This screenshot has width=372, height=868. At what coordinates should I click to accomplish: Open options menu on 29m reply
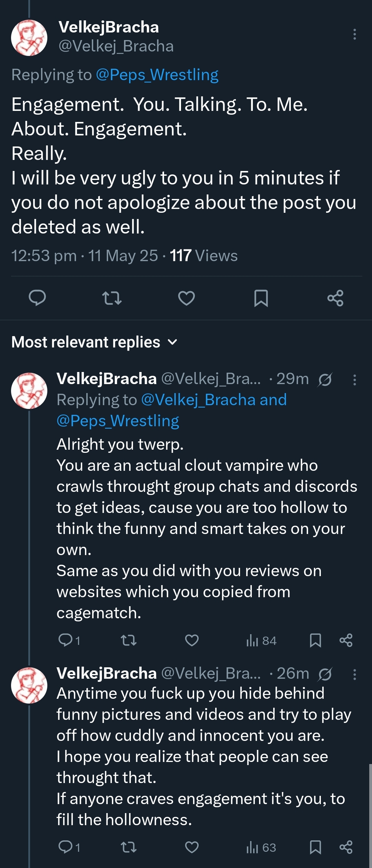(354, 380)
